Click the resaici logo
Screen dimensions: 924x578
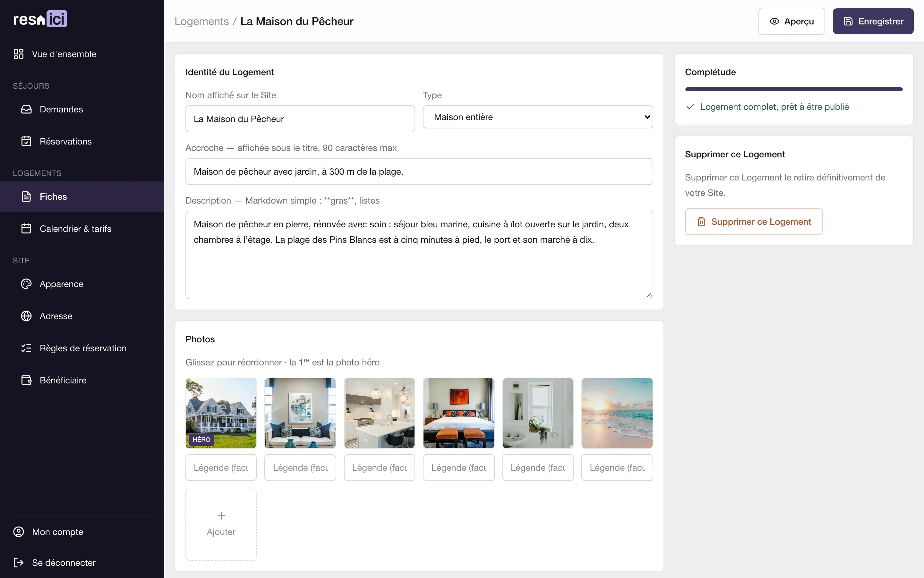(x=40, y=19)
